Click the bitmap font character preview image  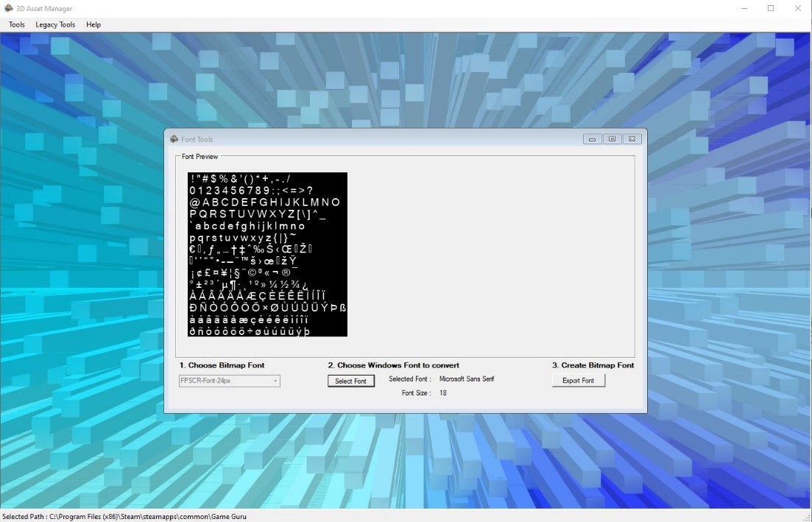[x=267, y=255]
